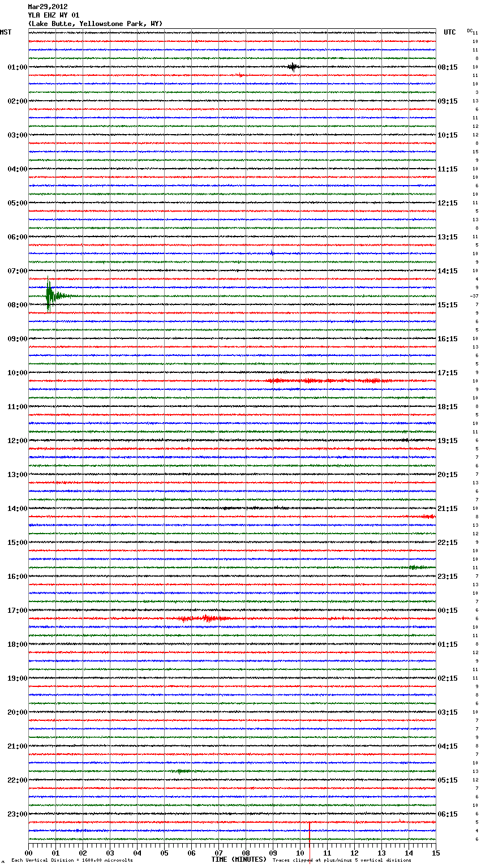Select the 18:00 MST time label

[x=18, y=644]
